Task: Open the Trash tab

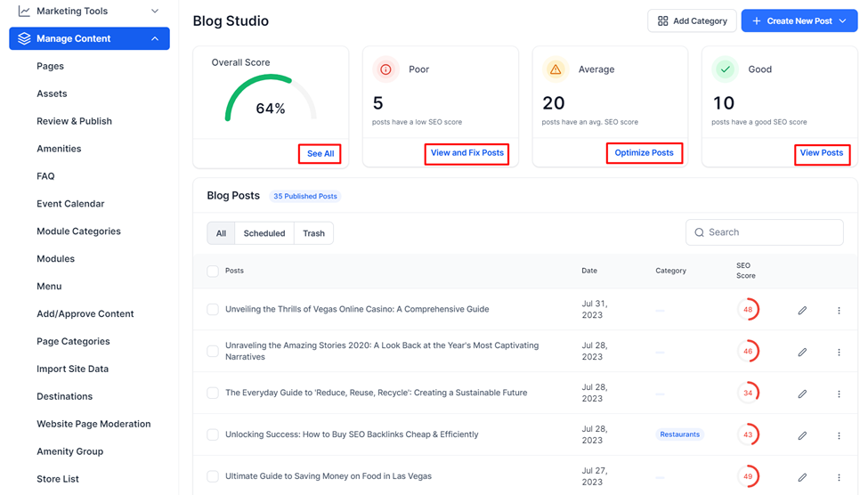Action: pyautogui.click(x=314, y=233)
